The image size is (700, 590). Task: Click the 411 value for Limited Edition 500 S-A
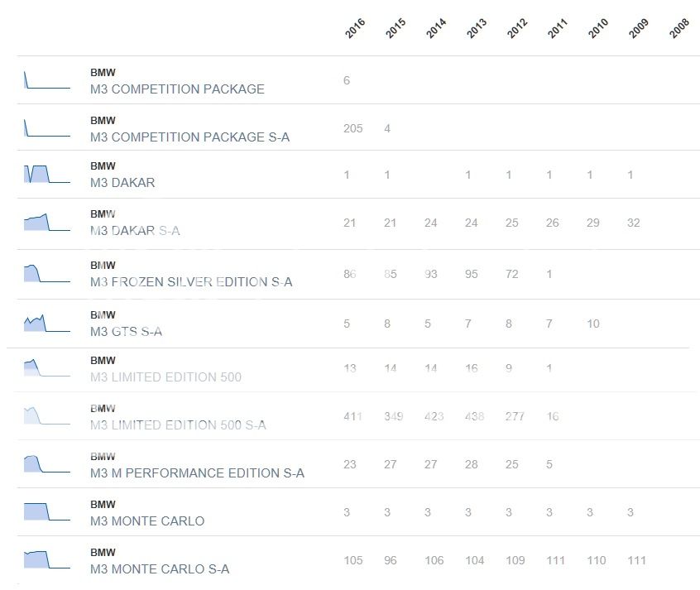click(352, 416)
